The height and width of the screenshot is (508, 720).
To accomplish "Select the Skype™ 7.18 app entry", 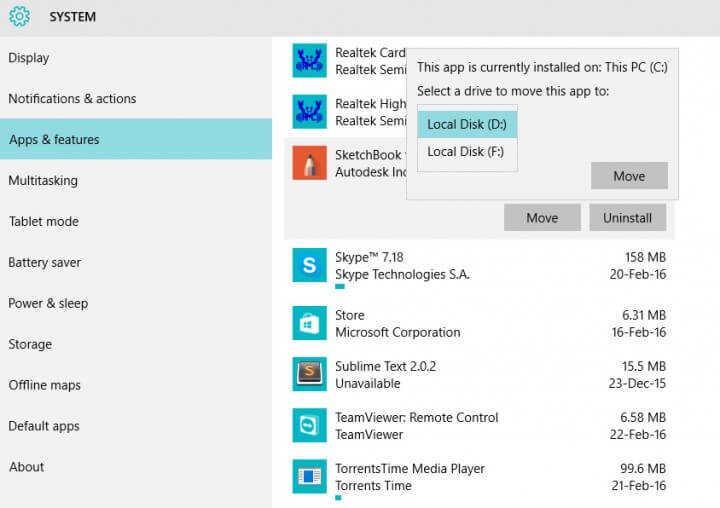I will pos(479,267).
